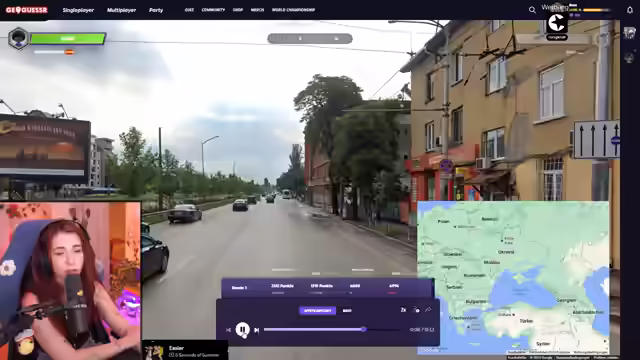Skip to previous replay step
The width and height of the screenshot is (640, 360).
coord(228,330)
